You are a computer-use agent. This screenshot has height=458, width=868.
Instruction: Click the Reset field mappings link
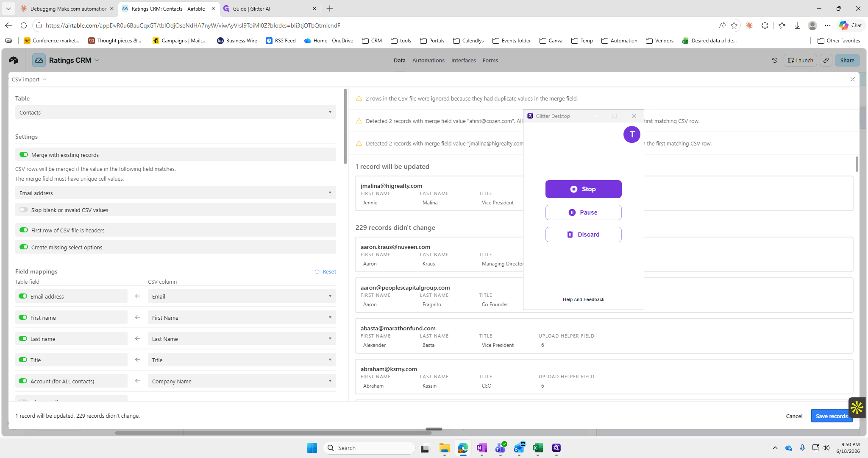click(x=325, y=271)
